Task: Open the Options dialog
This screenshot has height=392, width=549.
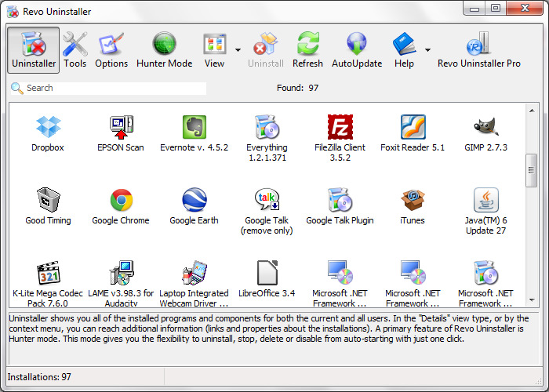Action: [111, 50]
